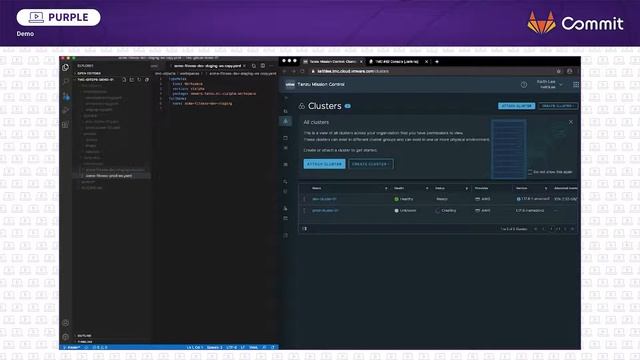Open row actions for second cluster
The image size is (640, 360).
coord(304,211)
